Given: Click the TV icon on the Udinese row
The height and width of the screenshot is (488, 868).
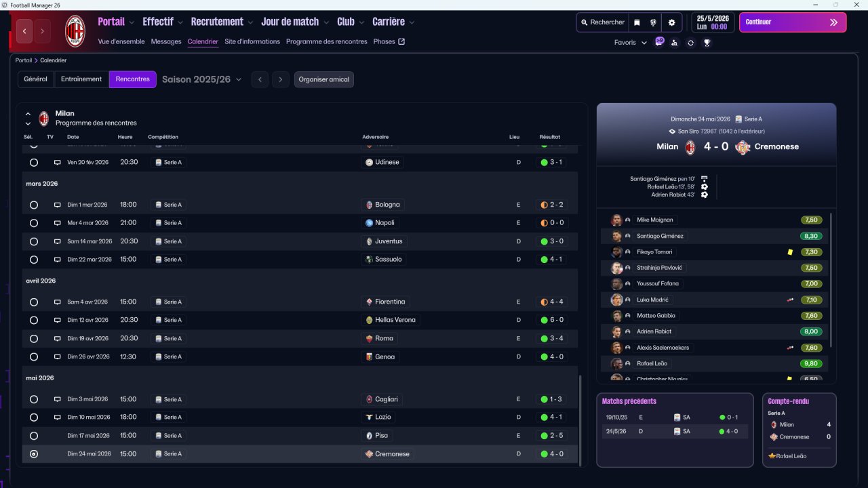Looking at the screenshot, I should tap(58, 163).
